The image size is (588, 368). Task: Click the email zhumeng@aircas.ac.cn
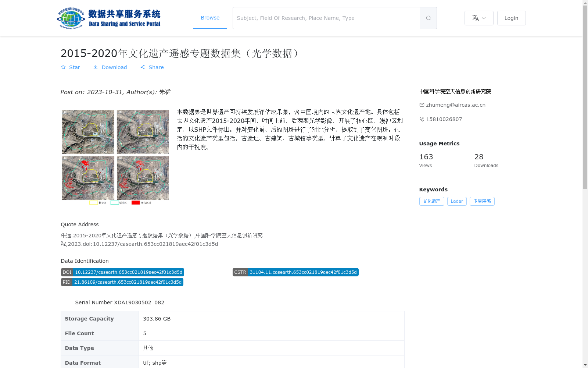(456, 105)
